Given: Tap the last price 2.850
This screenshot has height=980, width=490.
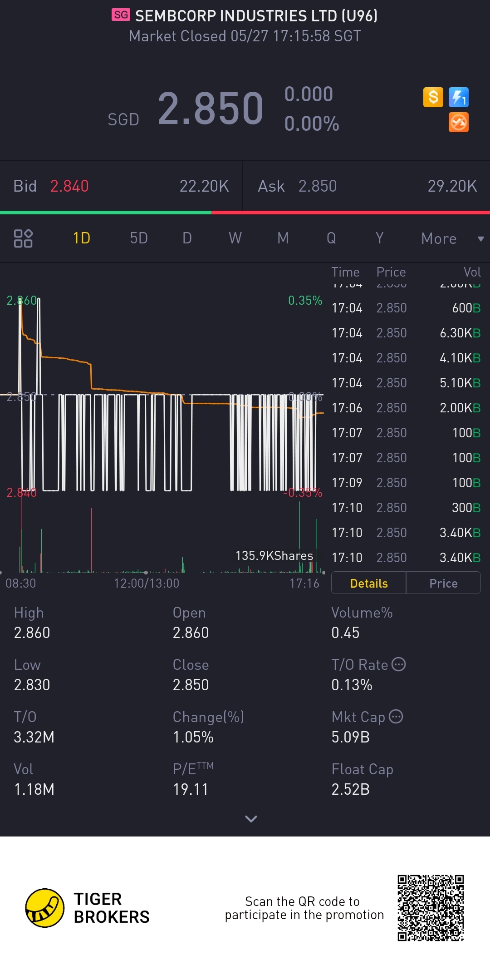Looking at the screenshot, I should pos(211,108).
